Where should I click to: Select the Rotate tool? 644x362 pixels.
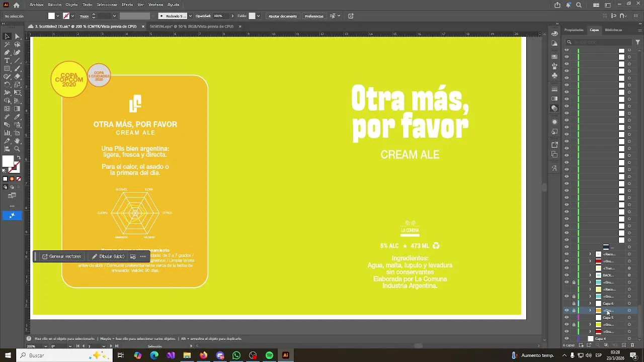(7, 85)
